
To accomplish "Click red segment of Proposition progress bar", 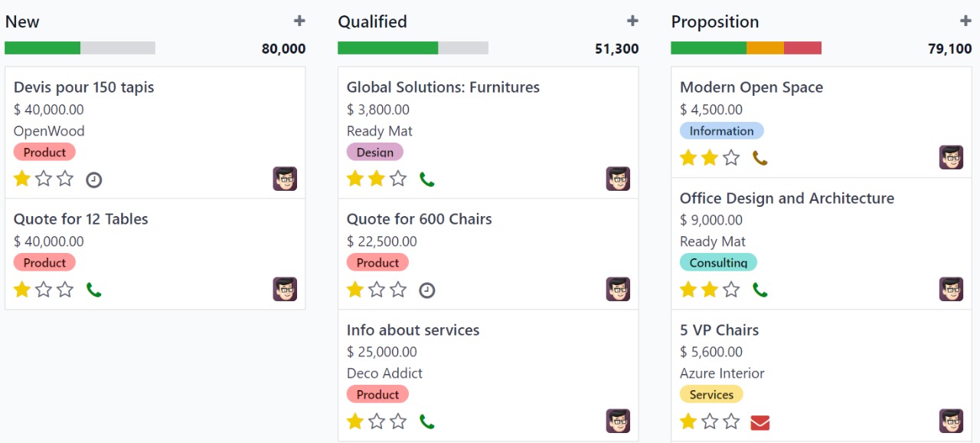I will (802, 48).
